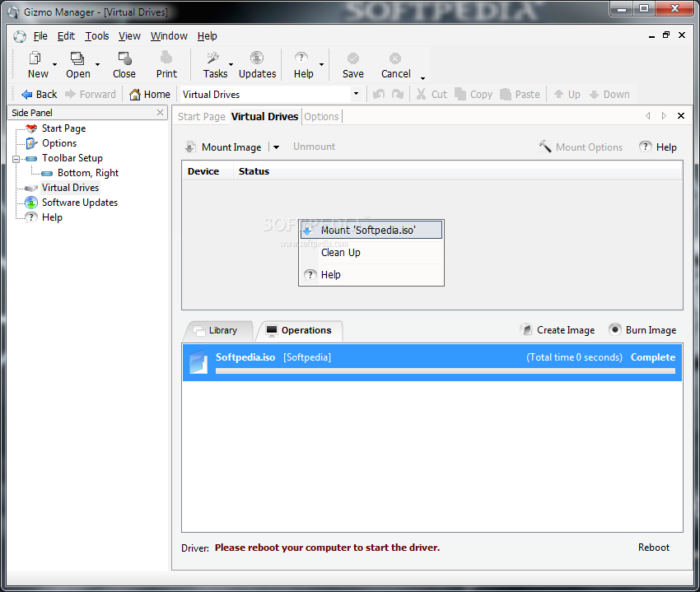Click the Mount Image icon

tap(190, 147)
